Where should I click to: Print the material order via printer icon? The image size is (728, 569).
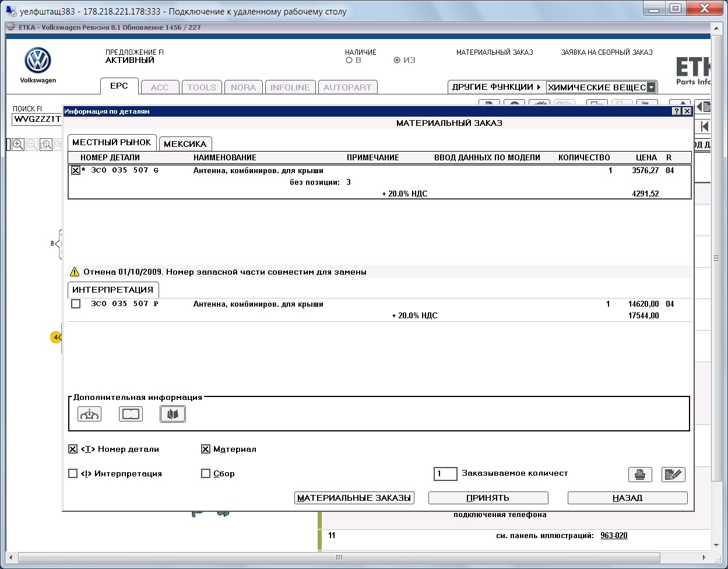pos(640,474)
